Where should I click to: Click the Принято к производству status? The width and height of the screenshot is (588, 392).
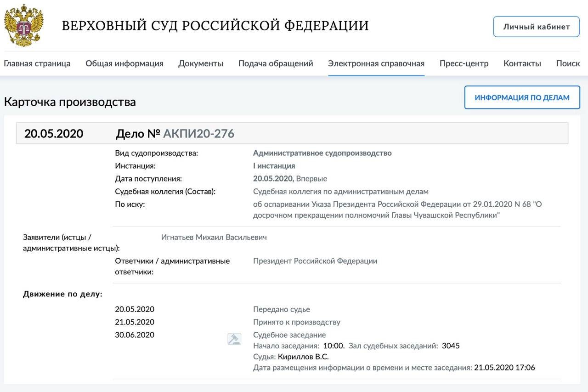pos(296,322)
